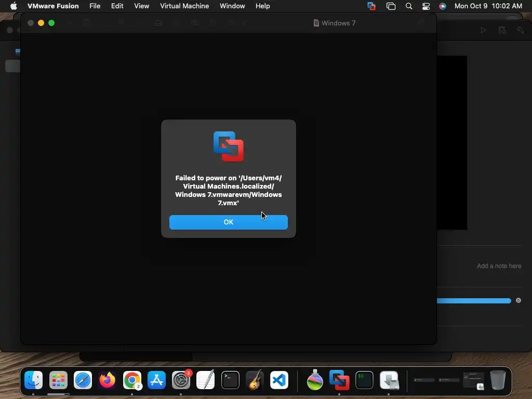Viewport: 532px width, 399px height.
Task: Open the Apple menu
Action: (14, 6)
